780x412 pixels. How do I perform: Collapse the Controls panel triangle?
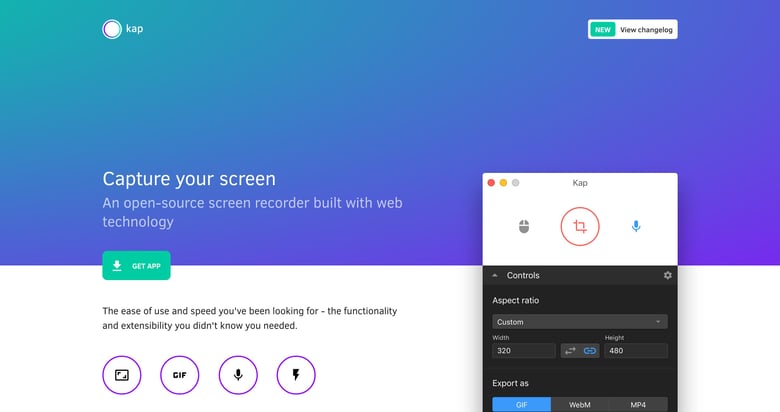(494, 275)
